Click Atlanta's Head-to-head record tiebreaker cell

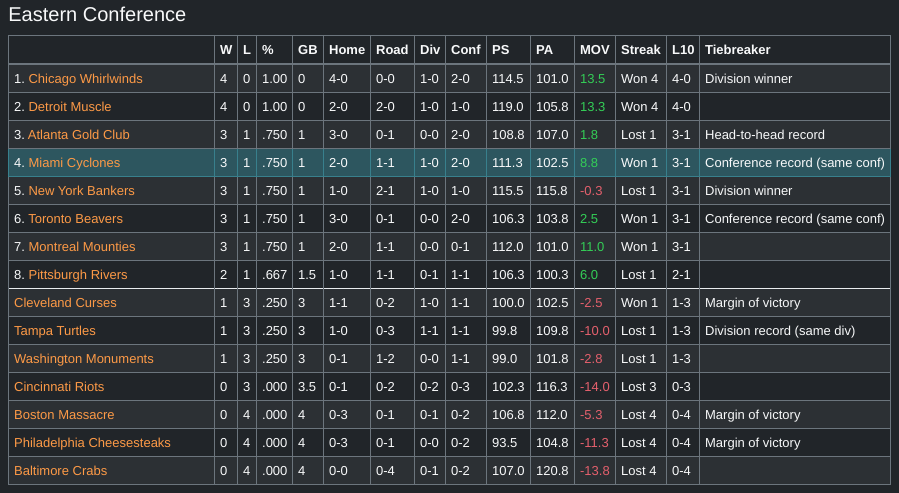(x=795, y=135)
